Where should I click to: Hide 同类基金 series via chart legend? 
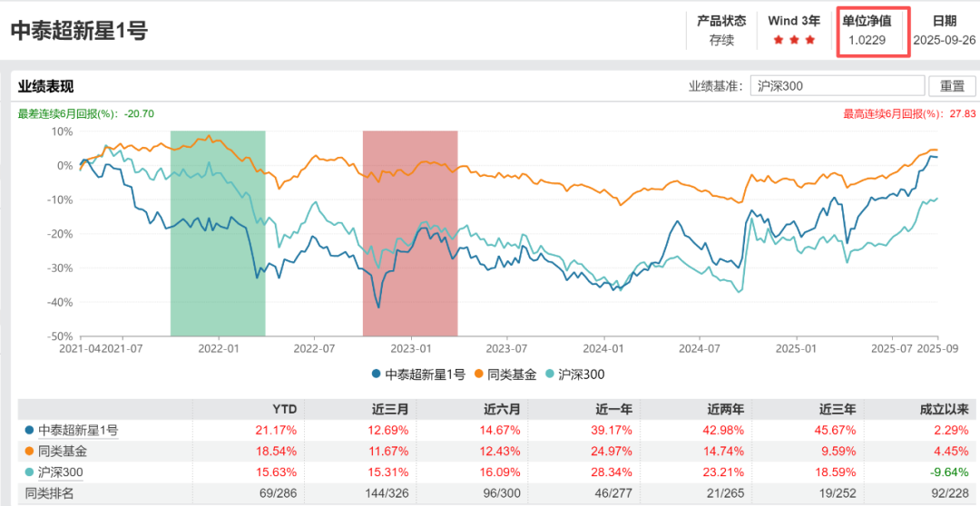[505, 374]
